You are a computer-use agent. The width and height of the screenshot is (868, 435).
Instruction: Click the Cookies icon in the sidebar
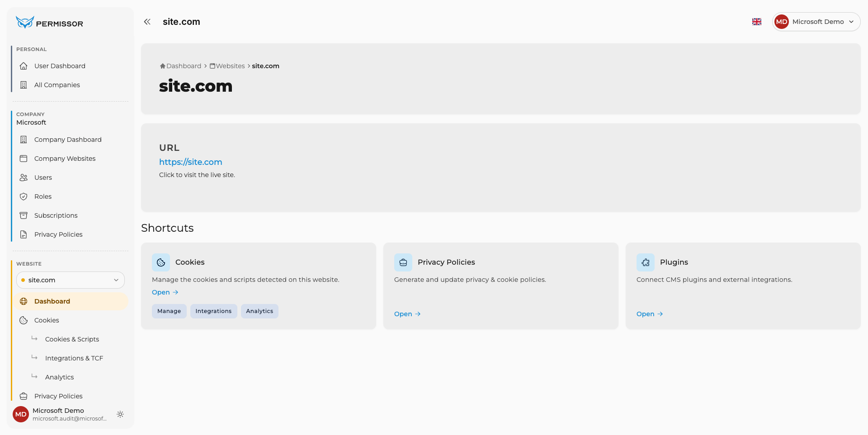(x=24, y=320)
